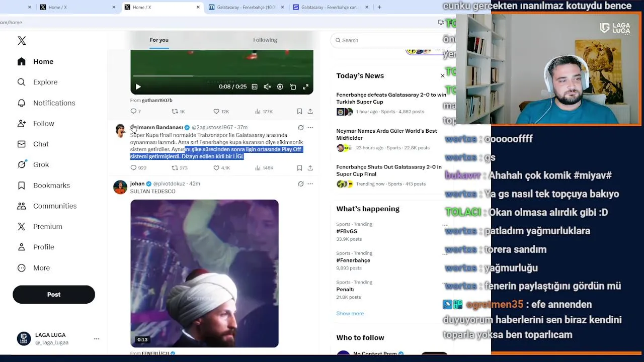Click the X logo in sidebar
Screen dimensions: 644x362
[x=22, y=41]
